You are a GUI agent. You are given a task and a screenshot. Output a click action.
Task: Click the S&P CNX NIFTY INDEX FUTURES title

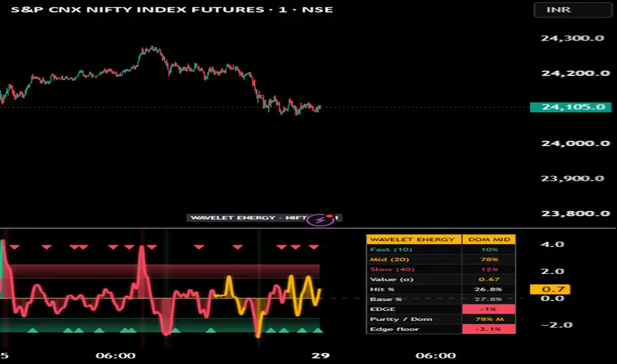[x=171, y=9]
